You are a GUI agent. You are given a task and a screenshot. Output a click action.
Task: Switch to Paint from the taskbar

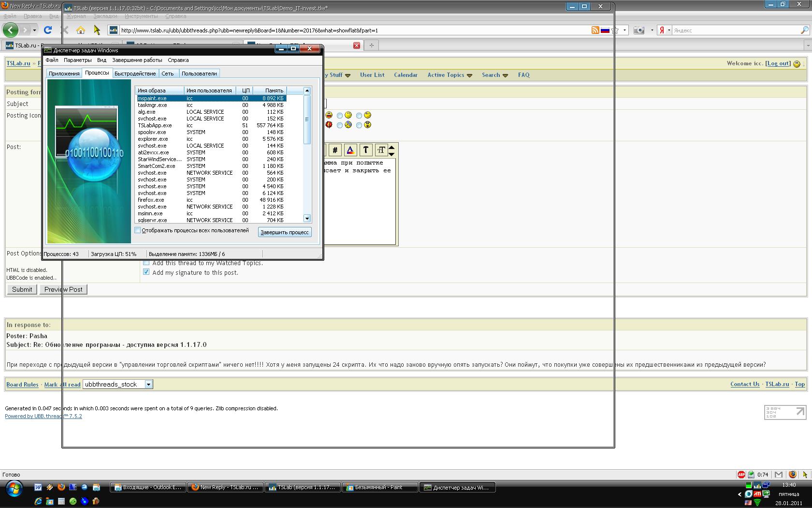point(380,487)
